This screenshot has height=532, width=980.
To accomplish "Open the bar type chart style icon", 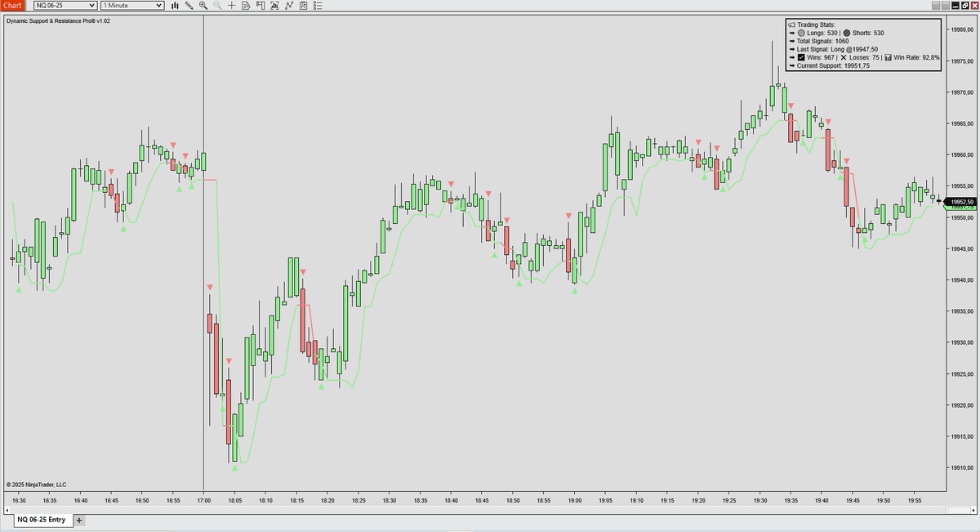I will (x=175, y=6).
